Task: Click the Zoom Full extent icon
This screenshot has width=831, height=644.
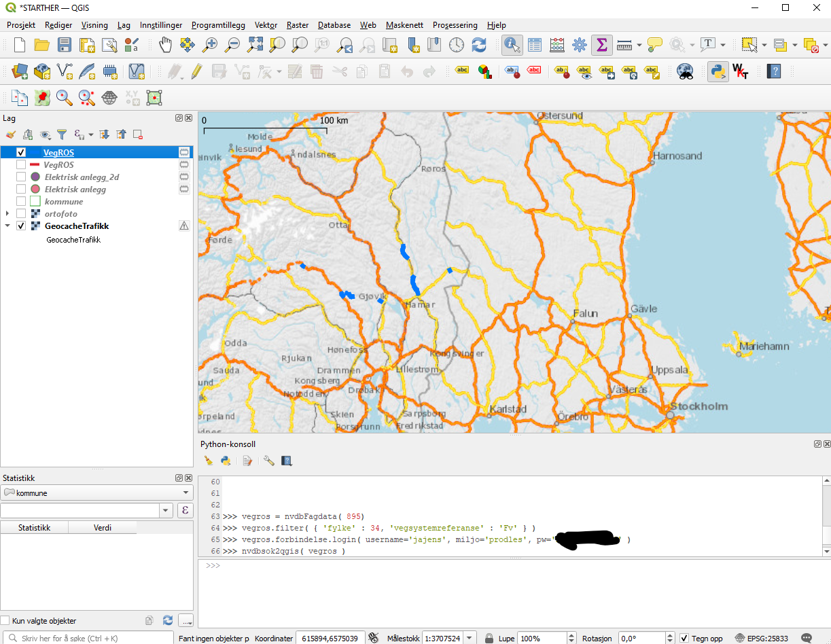Action: (255, 45)
